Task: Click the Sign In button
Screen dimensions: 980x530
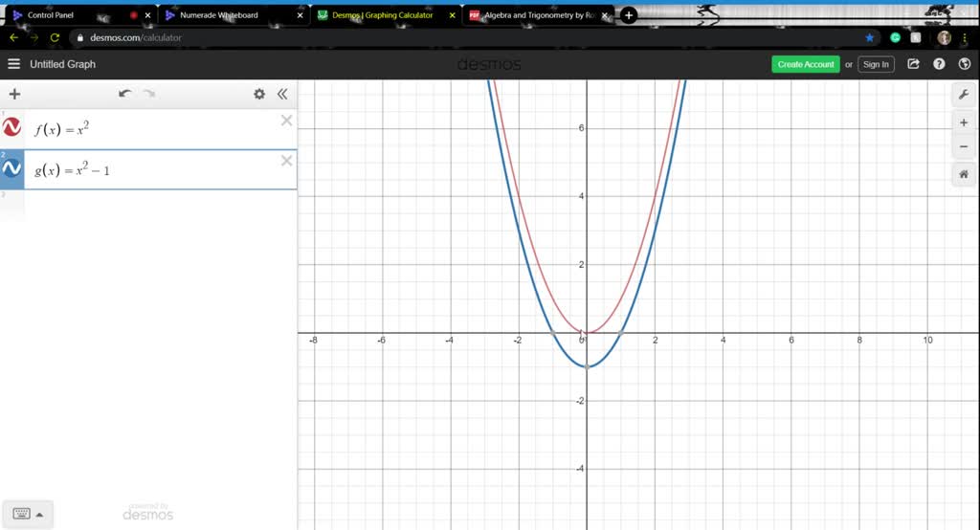Action: (x=875, y=64)
